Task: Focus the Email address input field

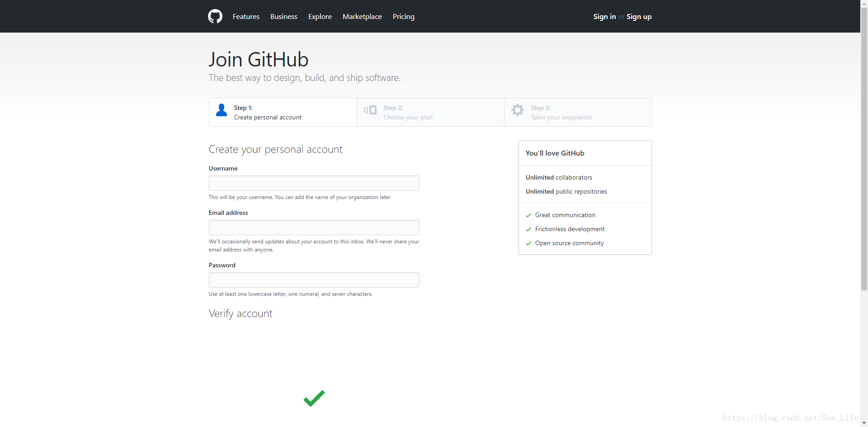Action: tap(314, 228)
